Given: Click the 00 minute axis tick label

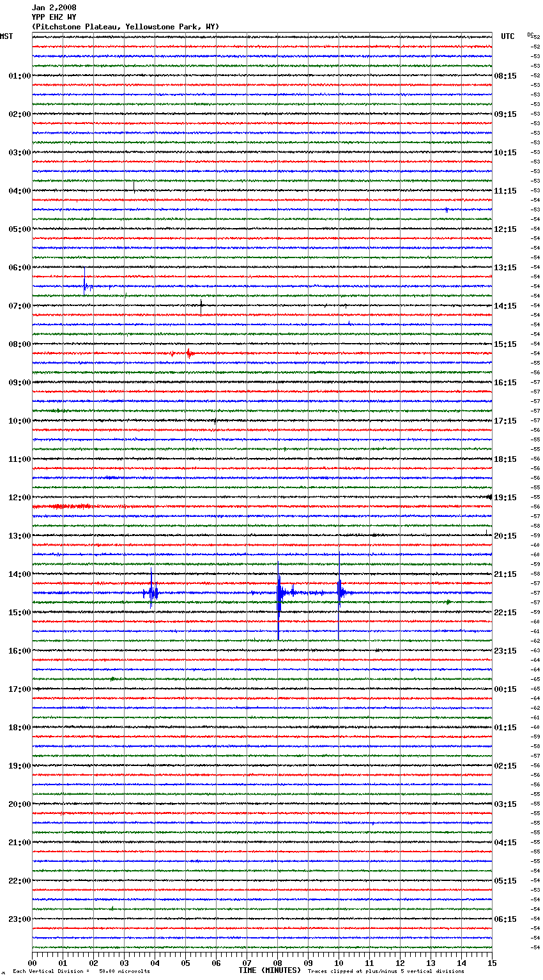Looking at the screenshot, I should (32, 963).
